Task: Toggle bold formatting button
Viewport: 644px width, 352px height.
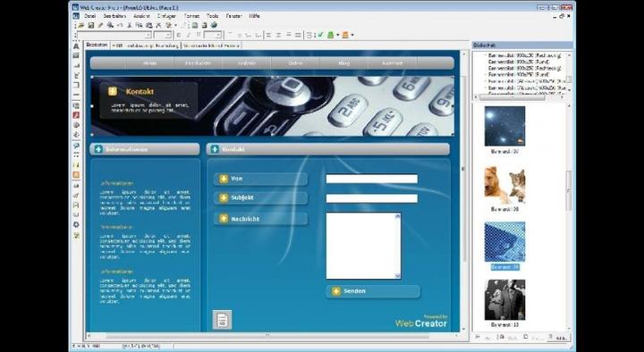Action: (x=179, y=35)
